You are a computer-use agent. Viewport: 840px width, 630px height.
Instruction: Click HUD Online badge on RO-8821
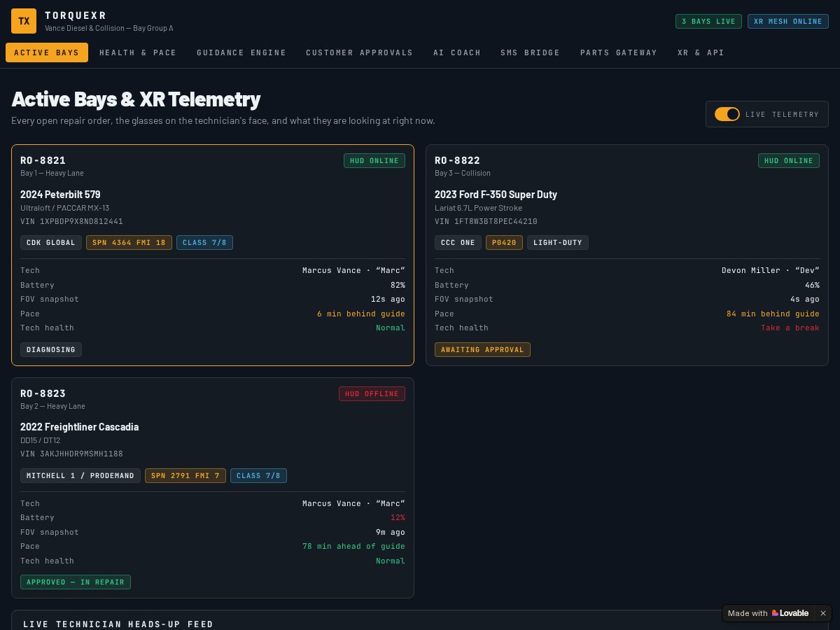pyautogui.click(x=374, y=161)
